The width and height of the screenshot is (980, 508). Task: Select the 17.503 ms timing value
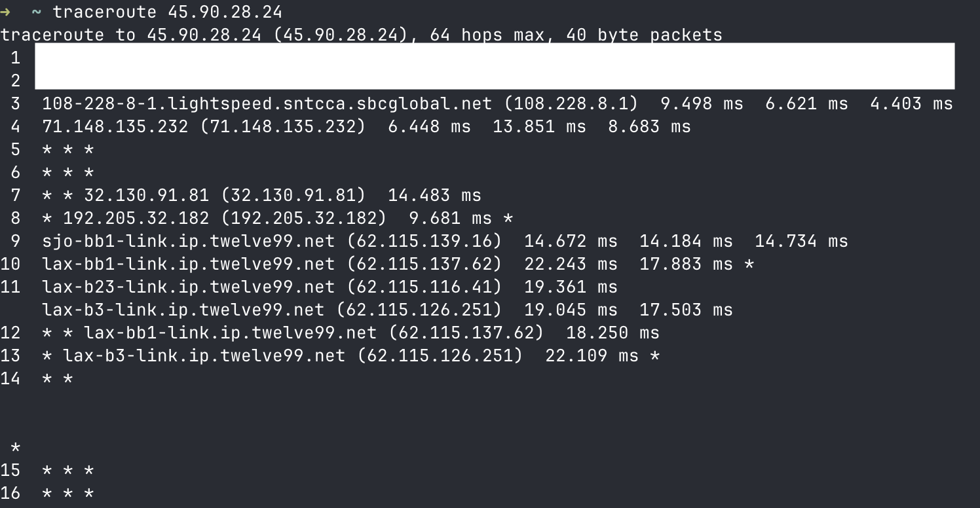click(685, 310)
